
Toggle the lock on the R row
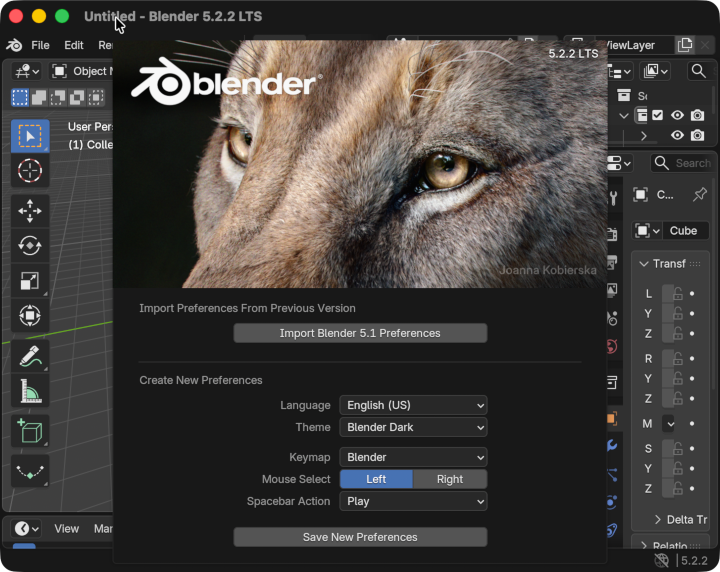point(678,359)
